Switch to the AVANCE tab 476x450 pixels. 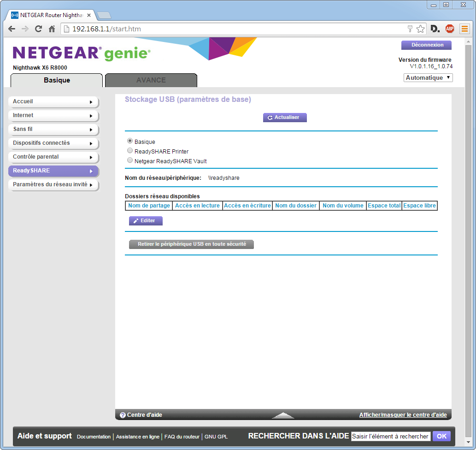click(151, 80)
